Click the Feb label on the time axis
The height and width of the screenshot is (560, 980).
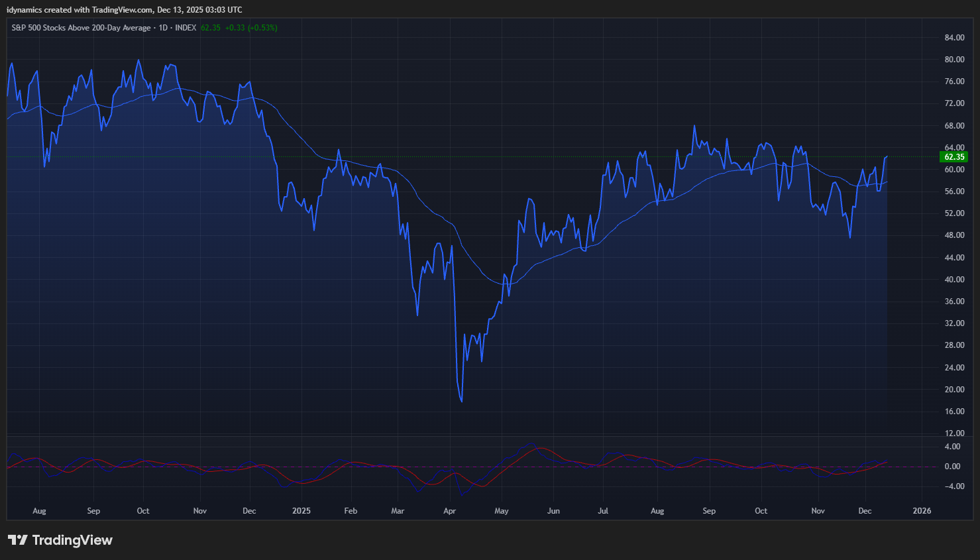tap(351, 511)
